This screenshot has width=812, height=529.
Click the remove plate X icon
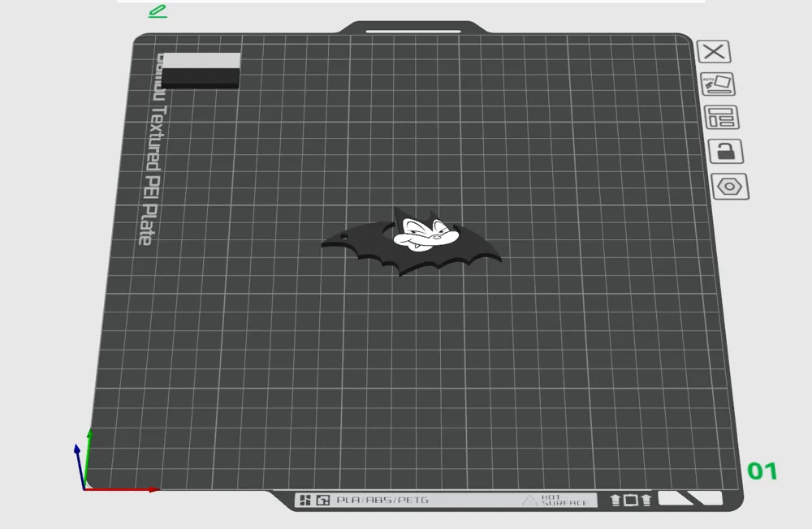714,52
